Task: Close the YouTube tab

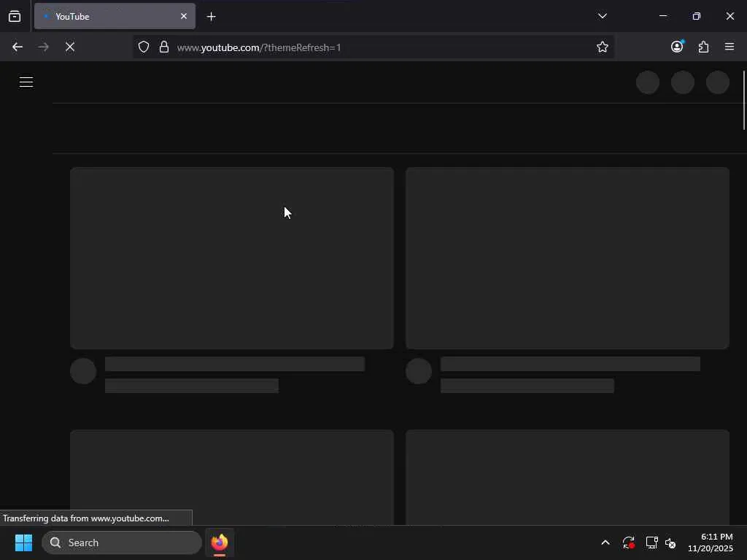Action: click(x=183, y=16)
